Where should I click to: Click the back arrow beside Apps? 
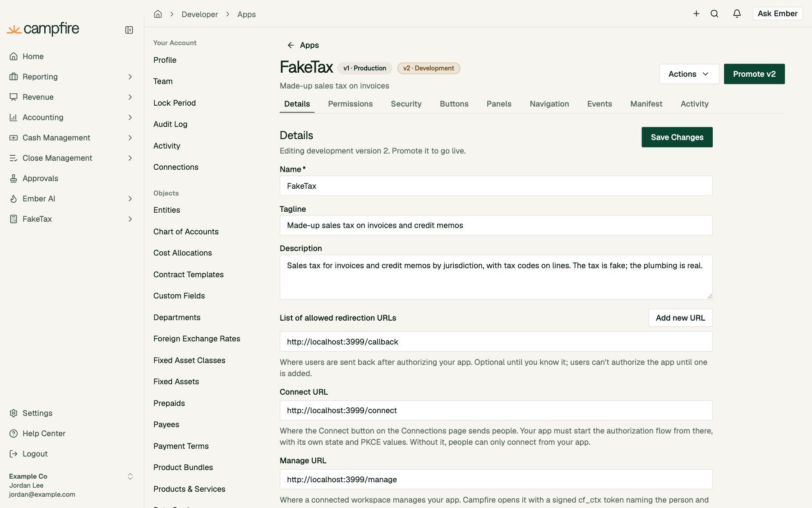click(291, 45)
